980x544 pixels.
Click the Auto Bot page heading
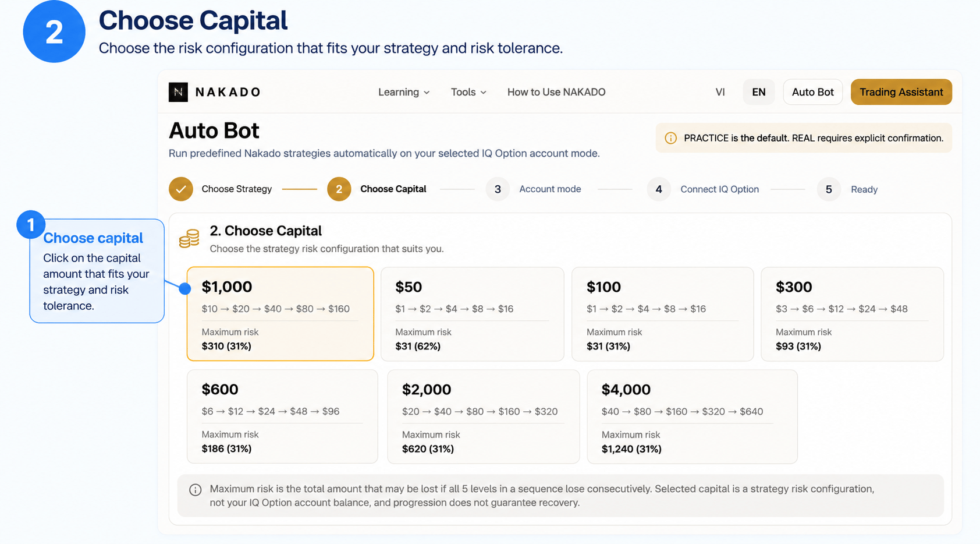[214, 130]
